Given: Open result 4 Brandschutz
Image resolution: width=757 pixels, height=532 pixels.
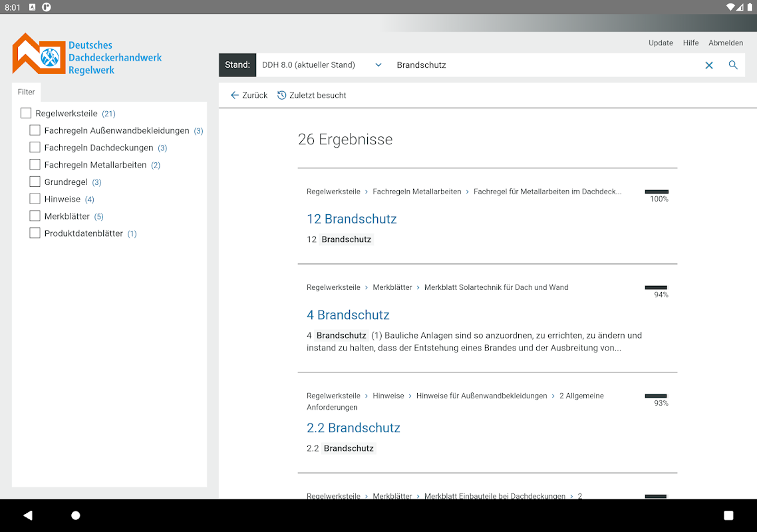Looking at the screenshot, I should tap(348, 315).
